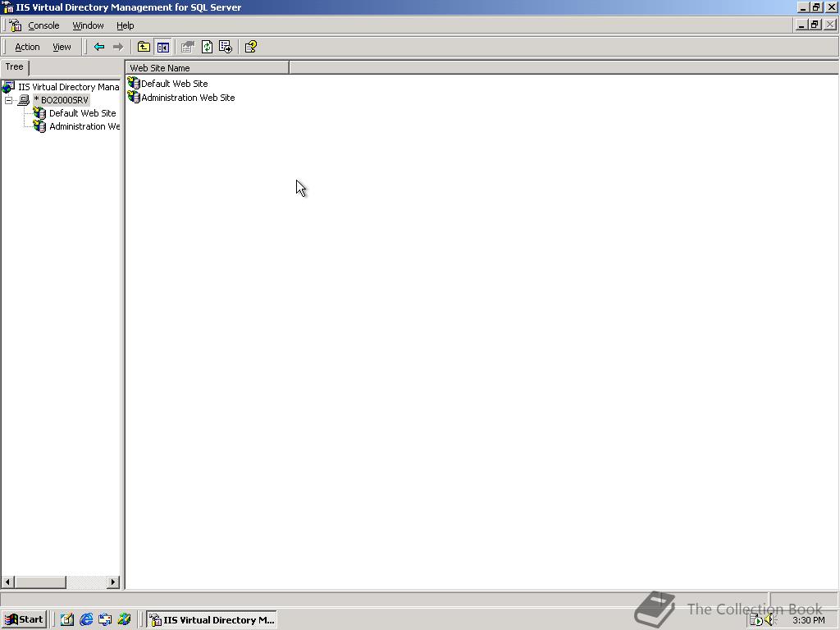Open the Help menu
The width and height of the screenshot is (840, 630).
pos(126,25)
